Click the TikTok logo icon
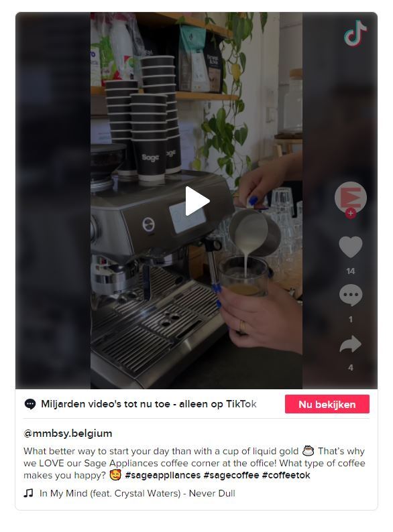Image resolution: width=393 pixels, height=532 pixels. [x=355, y=33]
